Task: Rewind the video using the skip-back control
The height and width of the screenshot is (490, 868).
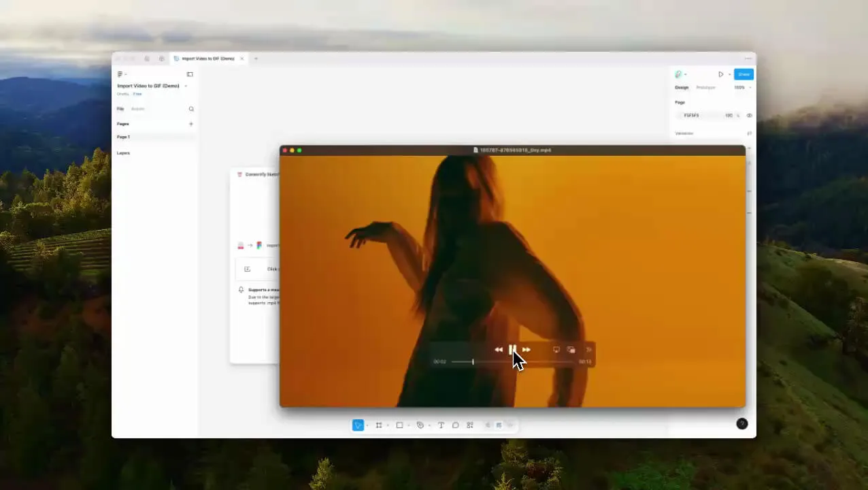Action: click(x=499, y=349)
